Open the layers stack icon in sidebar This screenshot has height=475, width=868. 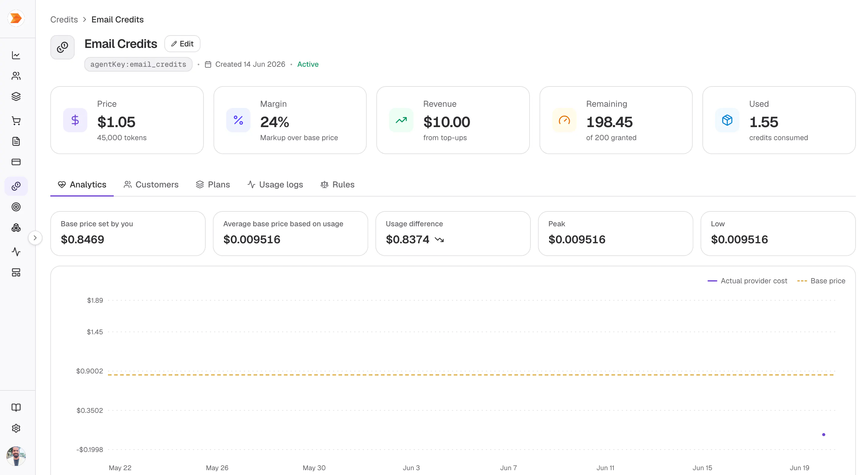tap(16, 97)
